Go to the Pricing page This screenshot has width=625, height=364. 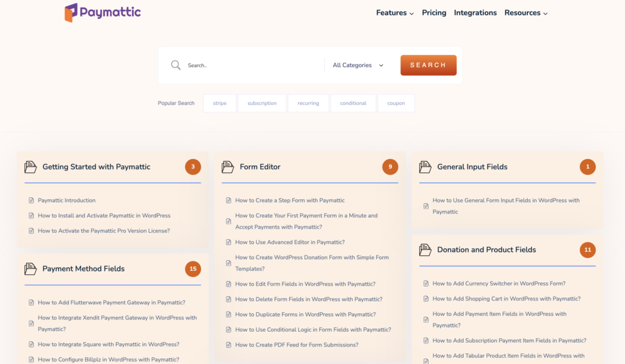[x=434, y=13]
